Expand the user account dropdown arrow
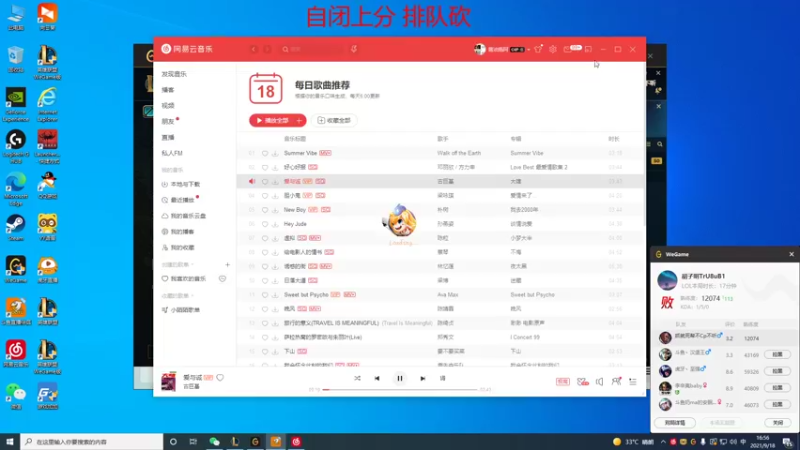 coord(529,49)
